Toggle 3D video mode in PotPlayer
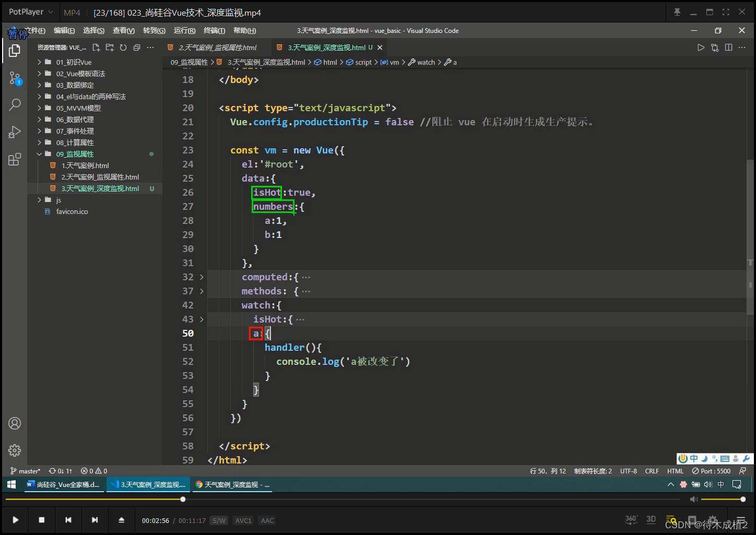Viewport: 756px width, 535px height. point(651,519)
